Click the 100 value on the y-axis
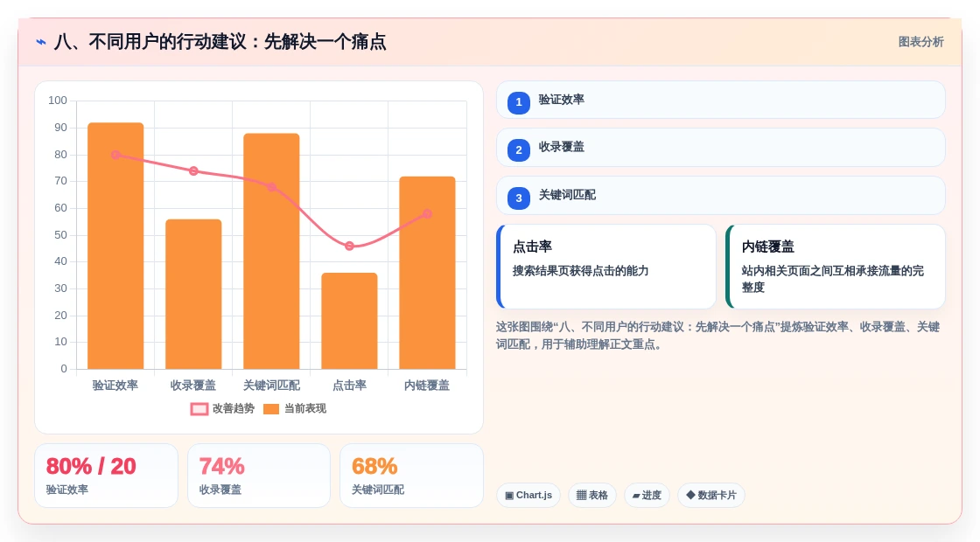The width and height of the screenshot is (980, 542). tap(58, 101)
